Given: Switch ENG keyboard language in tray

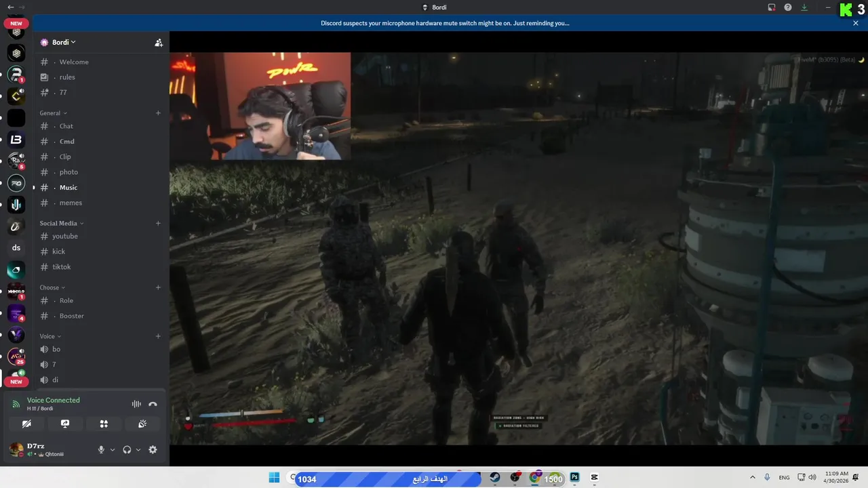Looking at the screenshot, I should 784,478.
